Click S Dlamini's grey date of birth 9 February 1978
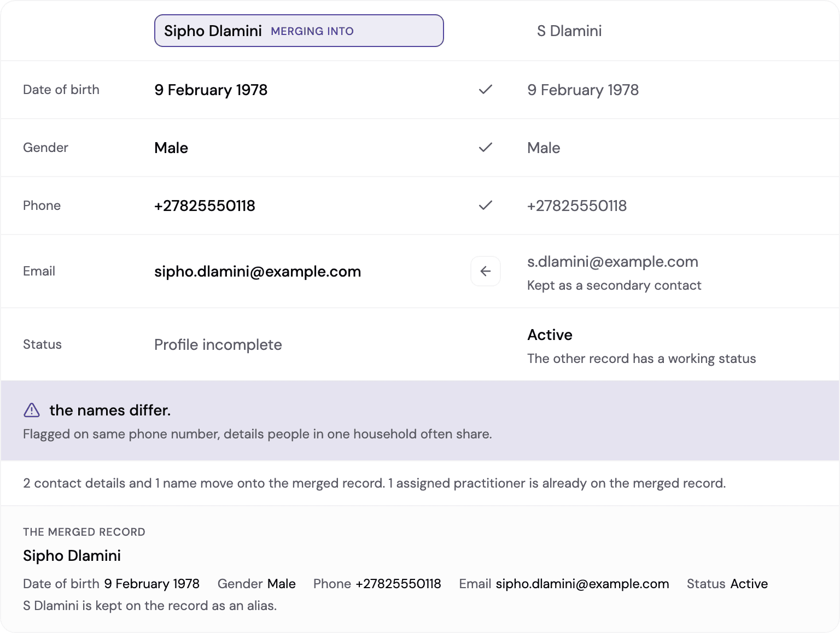The width and height of the screenshot is (840, 633). [x=583, y=90]
